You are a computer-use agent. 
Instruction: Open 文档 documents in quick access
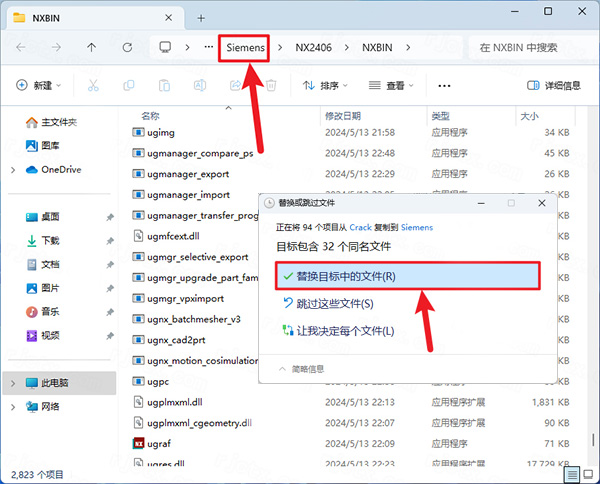point(42,264)
